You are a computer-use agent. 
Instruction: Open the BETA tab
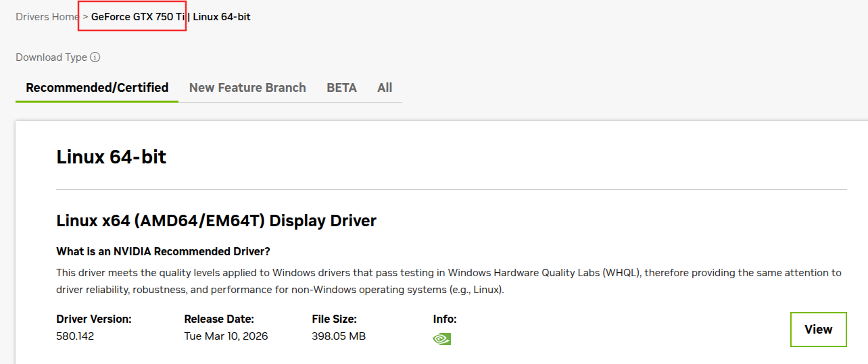click(341, 88)
